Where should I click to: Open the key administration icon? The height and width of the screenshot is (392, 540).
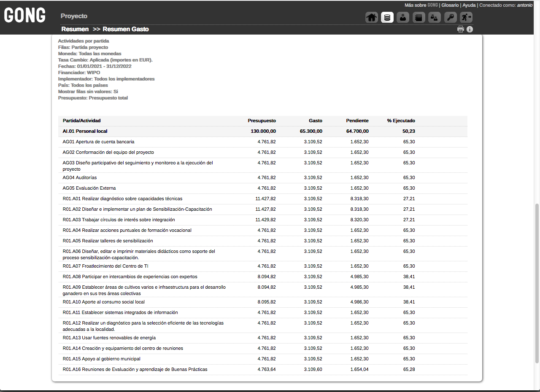tap(451, 17)
